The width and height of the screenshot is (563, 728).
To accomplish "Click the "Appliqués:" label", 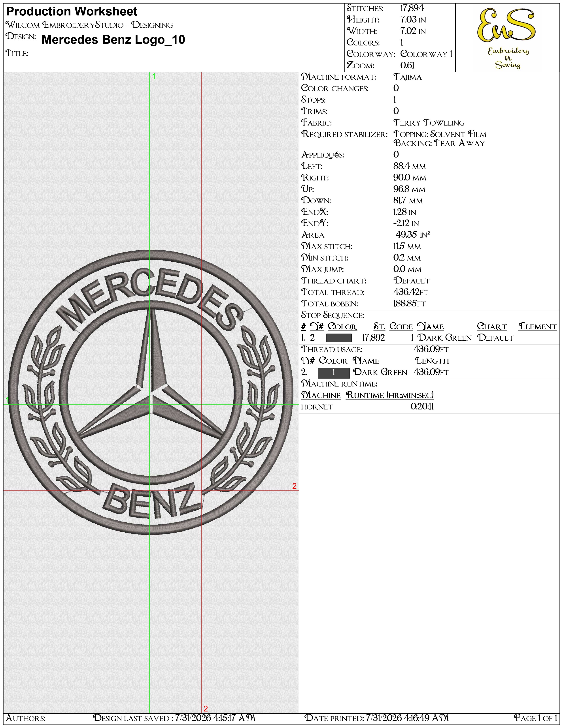I will [323, 155].
